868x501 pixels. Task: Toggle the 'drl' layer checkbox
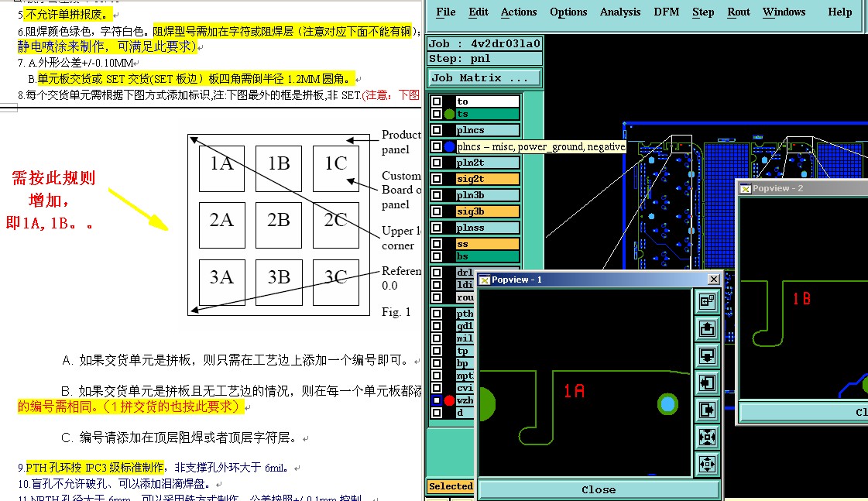click(x=437, y=273)
